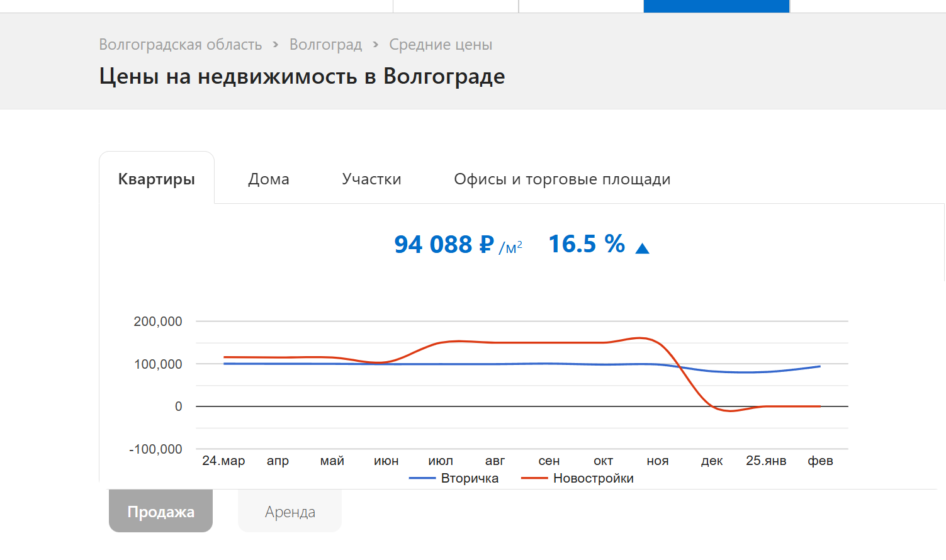Click the дек label on the chart axis

click(x=712, y=461)
